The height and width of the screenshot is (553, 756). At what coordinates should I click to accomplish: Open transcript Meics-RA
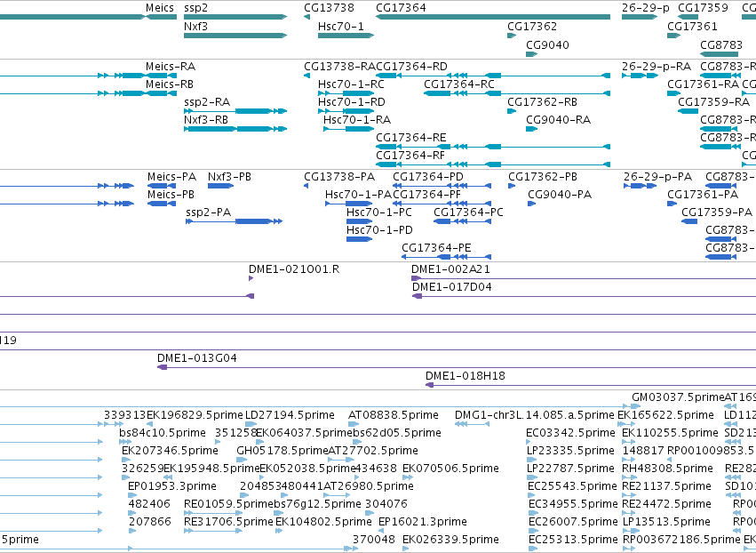tap(171, 66)
